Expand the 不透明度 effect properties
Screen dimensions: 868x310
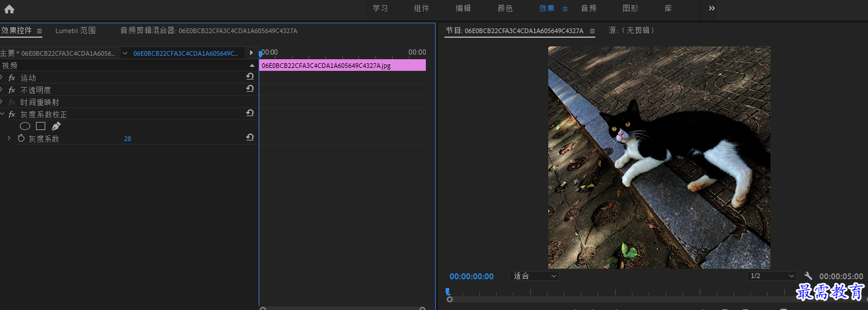(x=2, y=89)
